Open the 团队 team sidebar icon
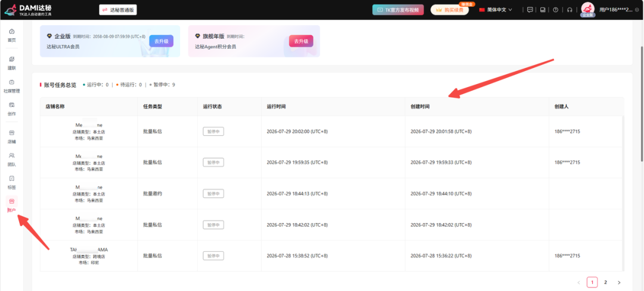The image size is (644, 291). point(11,159)
